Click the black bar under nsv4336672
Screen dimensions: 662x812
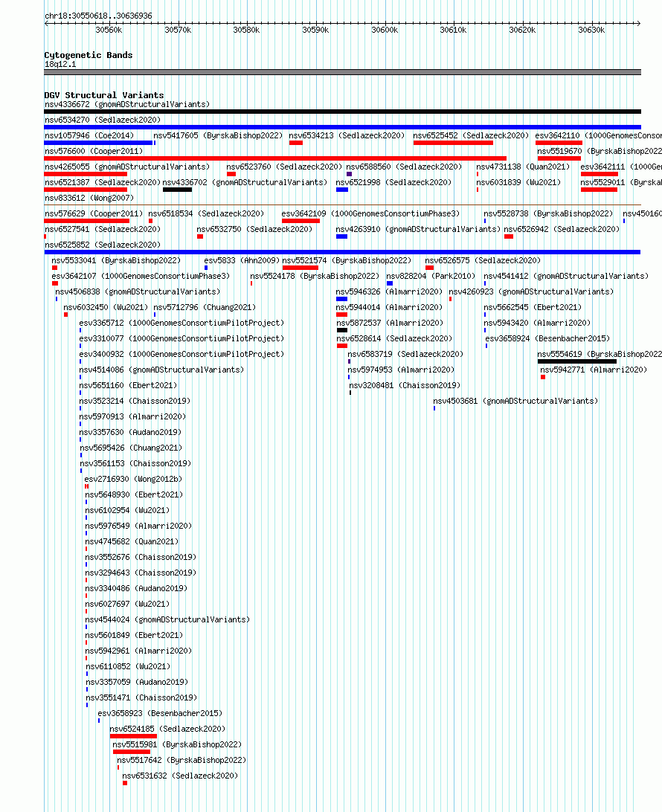pos(342,112)
